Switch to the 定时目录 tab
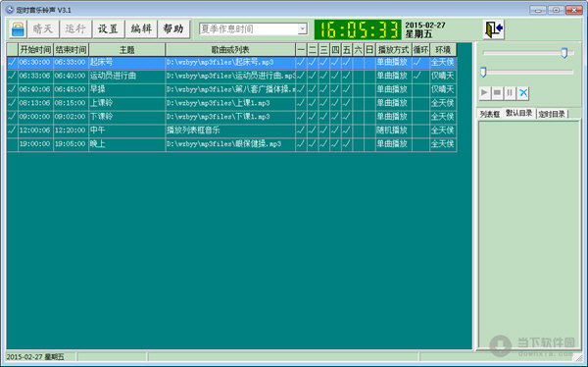 [552, 114]
